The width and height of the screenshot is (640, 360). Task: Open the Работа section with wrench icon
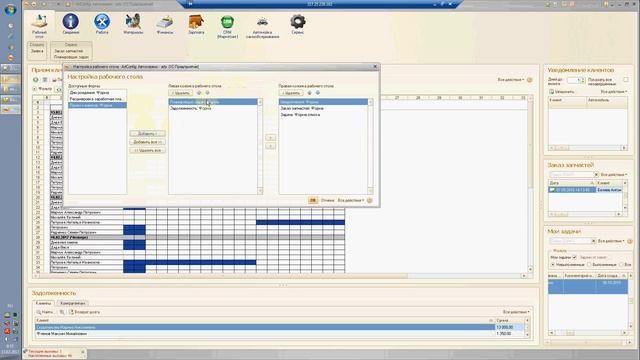click(x=102, y=24)
